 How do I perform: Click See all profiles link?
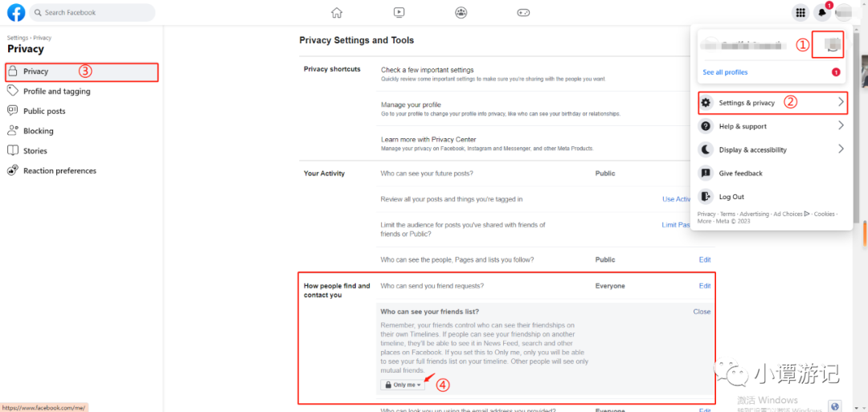[725, 72]
